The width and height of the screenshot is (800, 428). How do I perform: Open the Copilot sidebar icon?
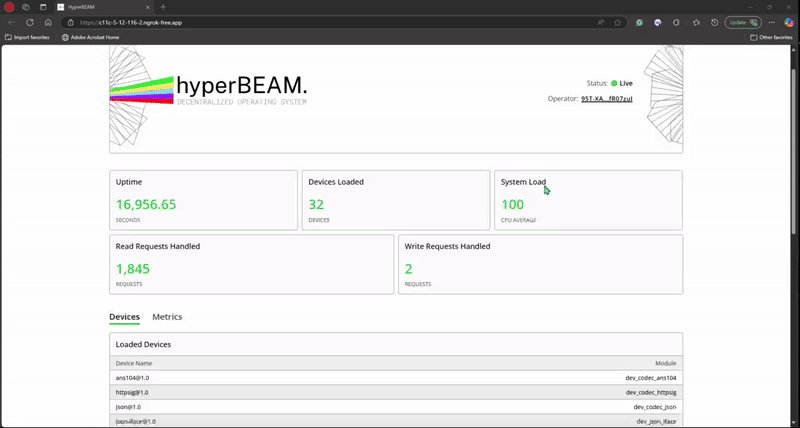789,22
